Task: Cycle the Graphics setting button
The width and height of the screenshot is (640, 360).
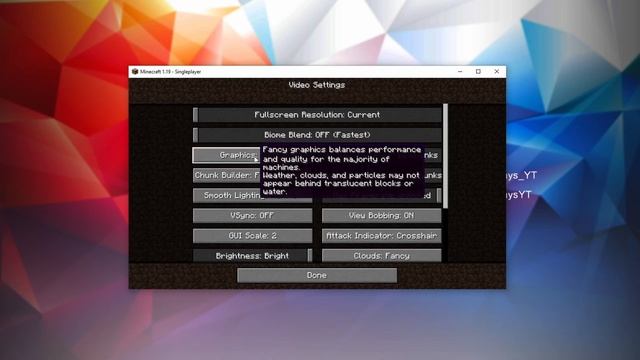Action: (227, 155)
